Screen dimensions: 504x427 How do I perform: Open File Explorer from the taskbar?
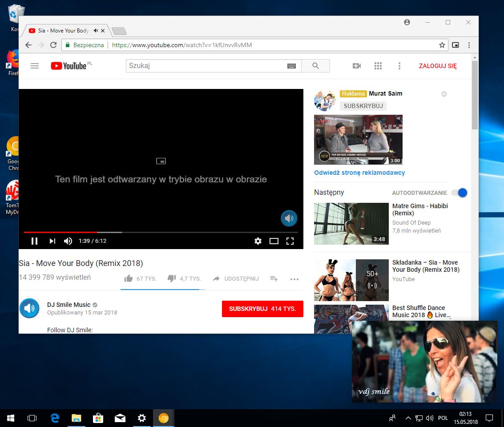[76, 418]
